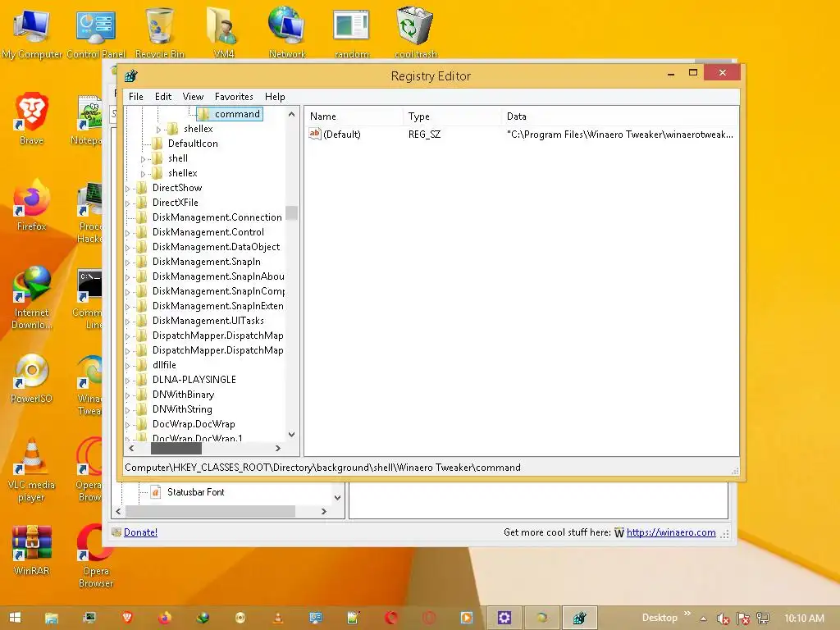The width and height of the screenshot is (840, 630).
Task: Select the command key in the tree
Action: pyautogui.click(x=237, y=113)
